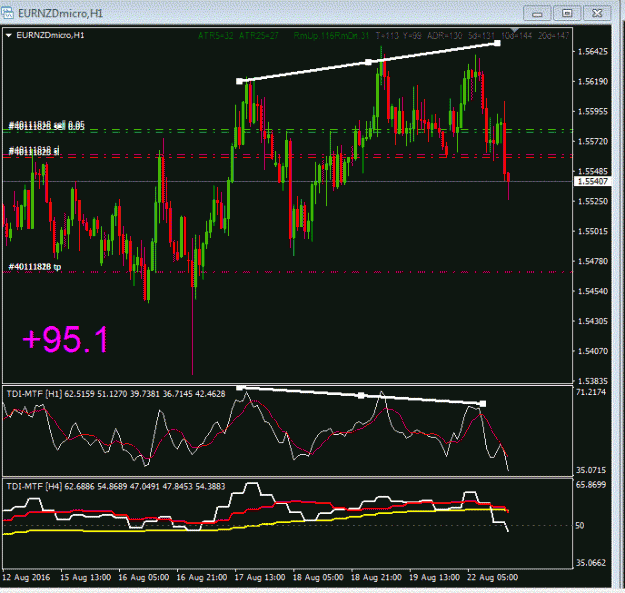The width and height of the screenshot is (625, 593).
Task: Click the 'ADR=130' readout
Action: [444, 36]
